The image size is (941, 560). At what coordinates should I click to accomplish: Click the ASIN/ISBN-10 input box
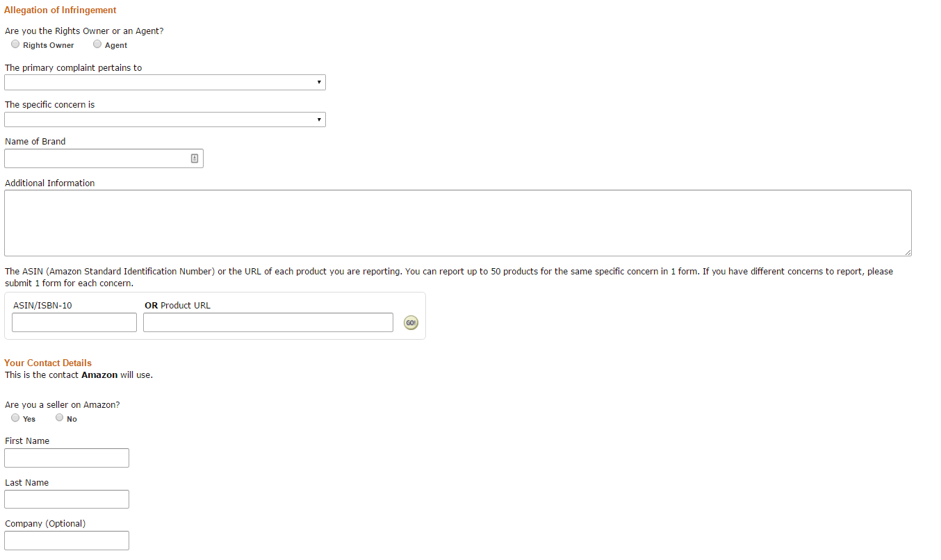tap(74, 322)
